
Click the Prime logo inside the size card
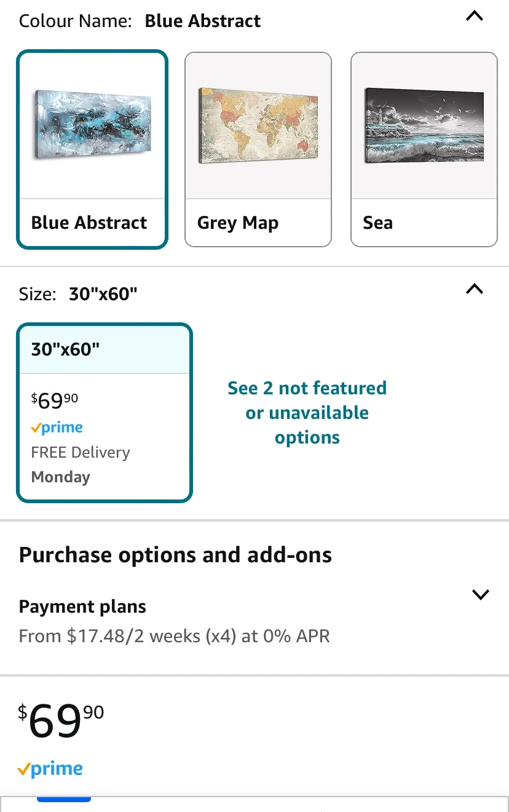57,428
